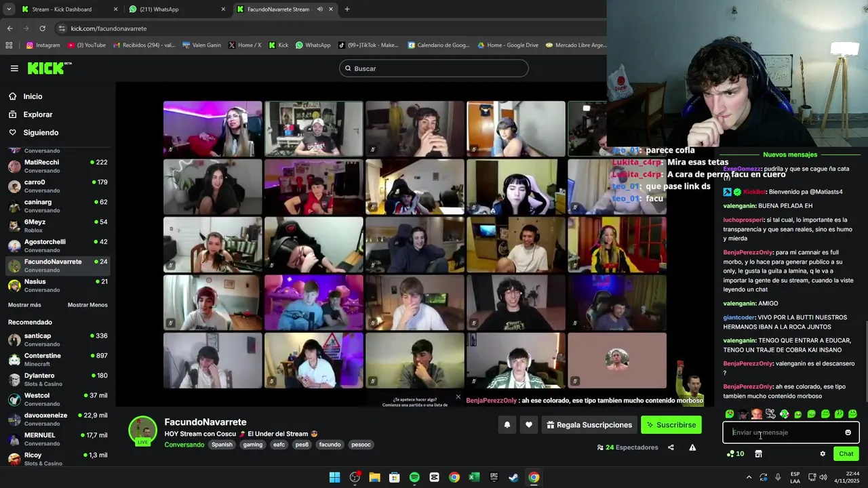The height and width of the screenshot is (488, 868).
Task: Follow channel with the heart button
Action: coord(529,425)
